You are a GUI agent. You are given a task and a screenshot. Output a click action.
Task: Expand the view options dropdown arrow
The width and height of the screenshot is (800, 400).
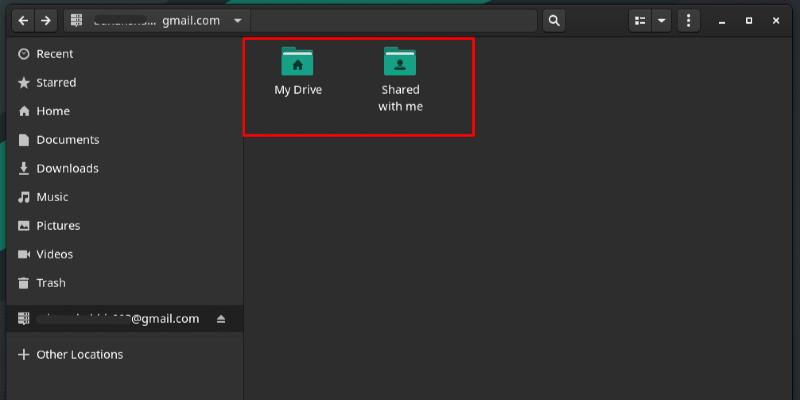(661, 21)
